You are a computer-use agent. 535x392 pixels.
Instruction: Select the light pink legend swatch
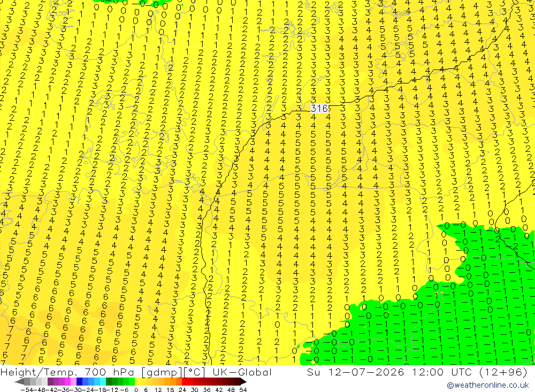pyautogui.click(x=73, y=382)
